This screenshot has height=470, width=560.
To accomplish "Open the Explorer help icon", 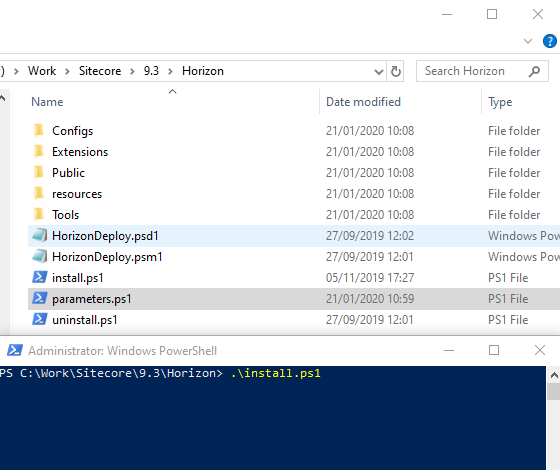I will (550, 41).
